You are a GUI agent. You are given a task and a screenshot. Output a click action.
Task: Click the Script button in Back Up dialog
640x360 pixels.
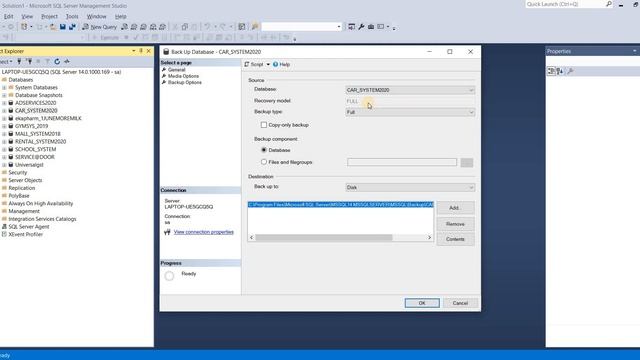coord(254,64)
